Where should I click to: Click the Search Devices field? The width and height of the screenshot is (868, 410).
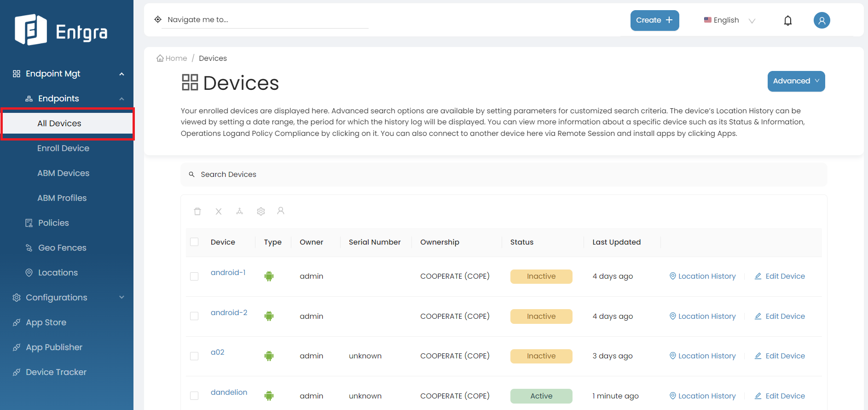[503, 175]
